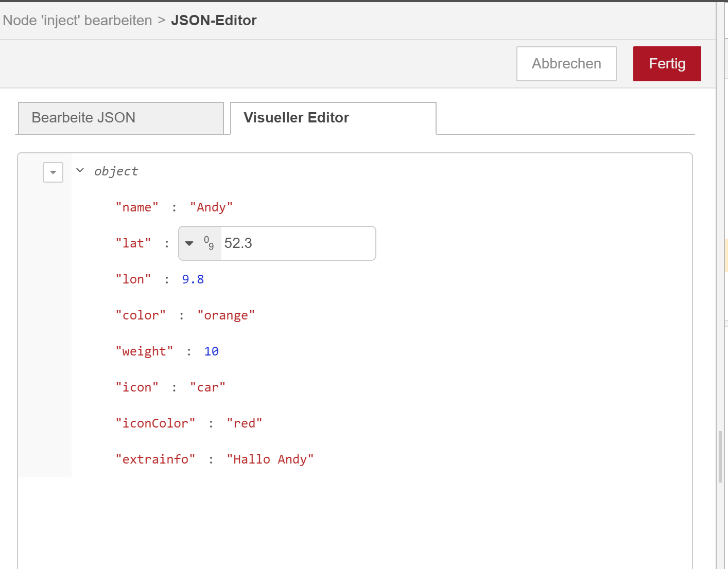Image resolution: width=728 pixels, height=569 pixels.
Task: Click the "weight" key
Action: (144, 351)
